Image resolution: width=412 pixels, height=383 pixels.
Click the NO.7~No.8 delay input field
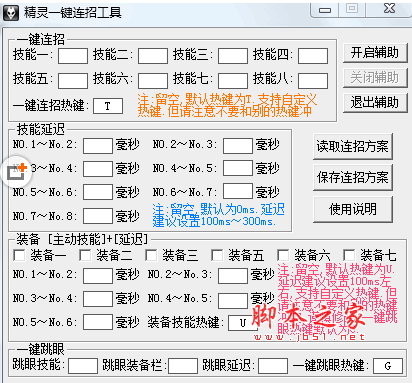pyautogui.click(x=98, y=216)
